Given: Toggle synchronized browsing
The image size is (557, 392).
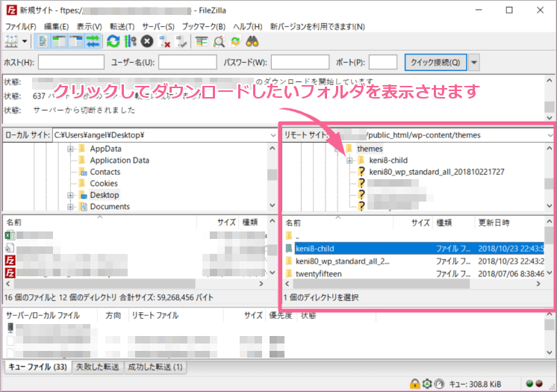Looking at the screenshot, I should pyautogui.click(x=235, y=42).
